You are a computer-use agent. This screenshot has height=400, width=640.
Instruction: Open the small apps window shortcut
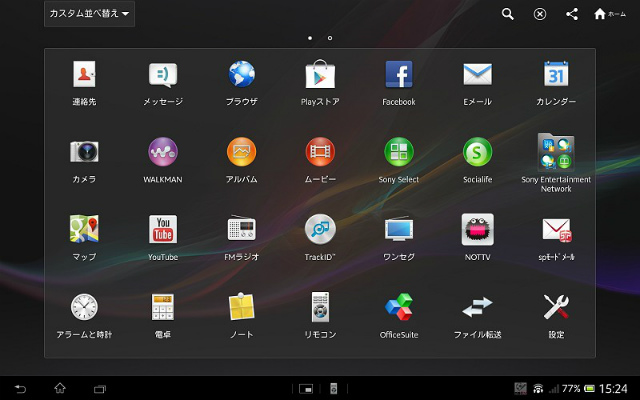click(306, 389)
